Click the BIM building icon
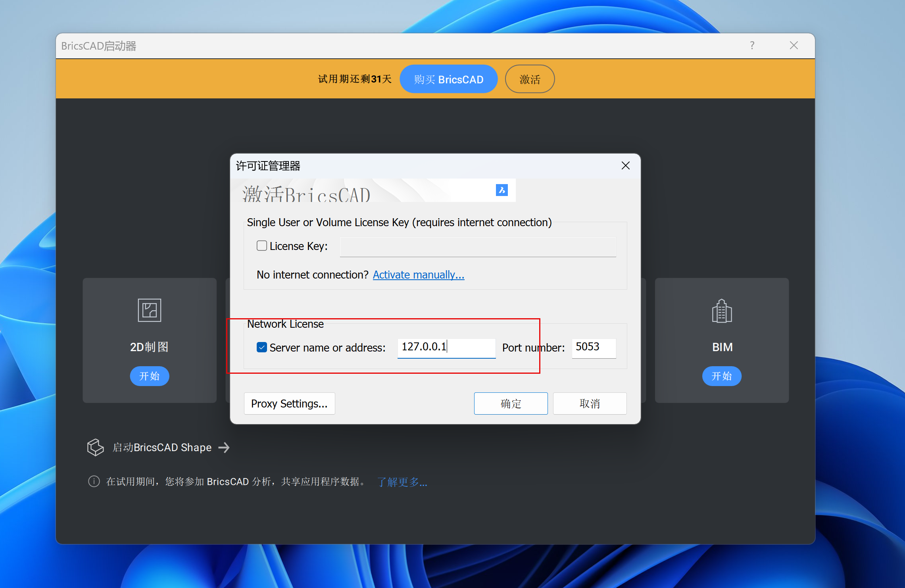Viewport: 905px width, 588px height. coord(722,311)
